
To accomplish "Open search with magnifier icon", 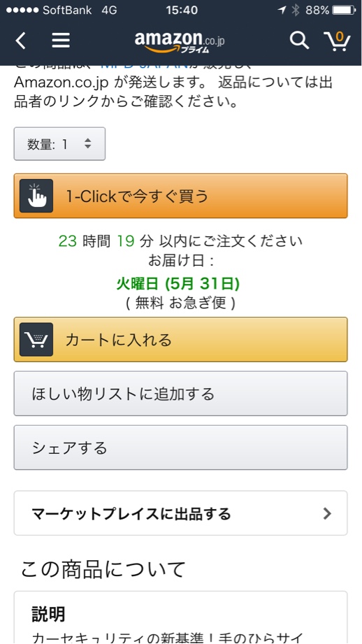I will [299, 41].
